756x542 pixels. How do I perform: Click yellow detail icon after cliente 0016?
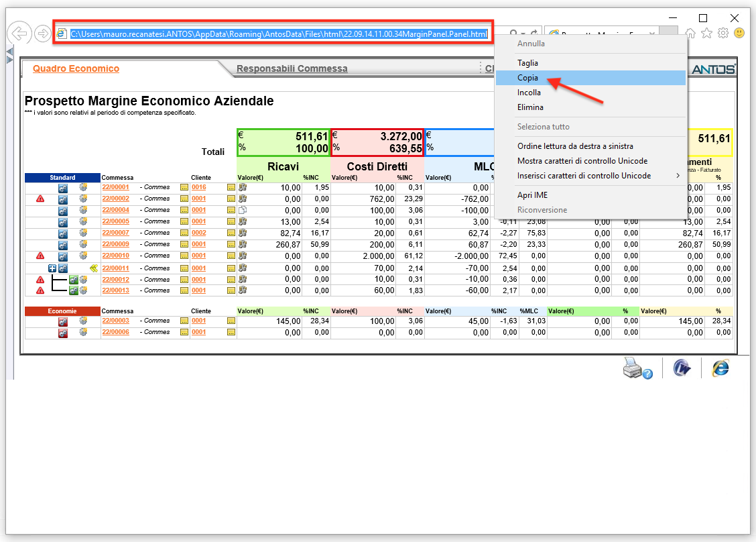pos(231,187)
